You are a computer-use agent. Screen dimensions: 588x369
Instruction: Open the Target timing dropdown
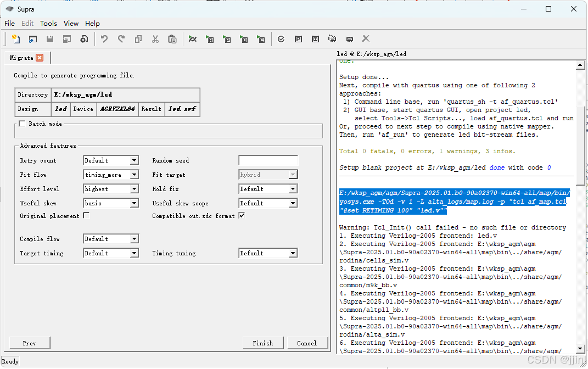coord(111,253)
